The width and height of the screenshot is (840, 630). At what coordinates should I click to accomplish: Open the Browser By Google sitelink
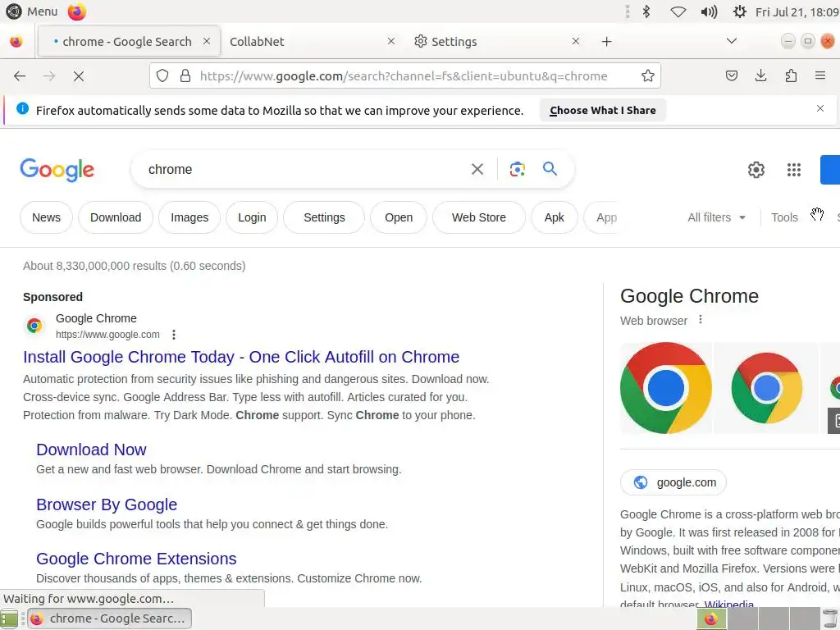click(107, 504)
